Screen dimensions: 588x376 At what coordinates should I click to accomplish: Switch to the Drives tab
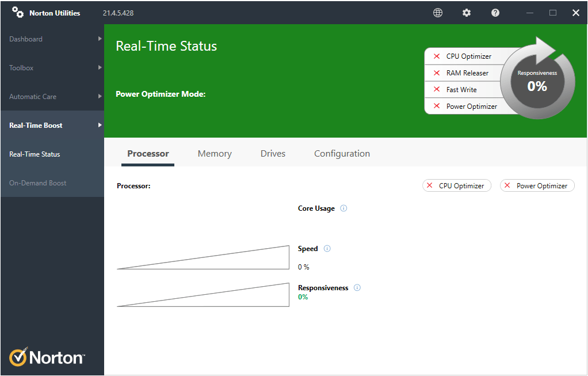pyautogui.click(x=273, y=154)
